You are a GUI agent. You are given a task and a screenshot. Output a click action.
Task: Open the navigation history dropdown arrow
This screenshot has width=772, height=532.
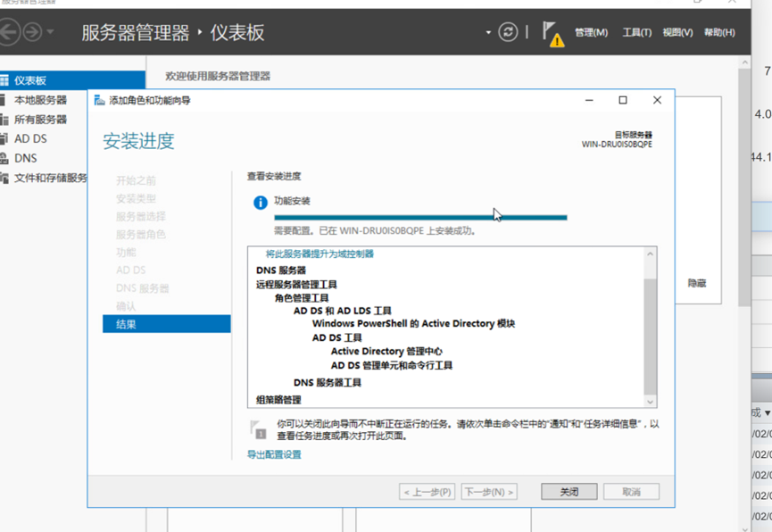[x=50, y=32]
